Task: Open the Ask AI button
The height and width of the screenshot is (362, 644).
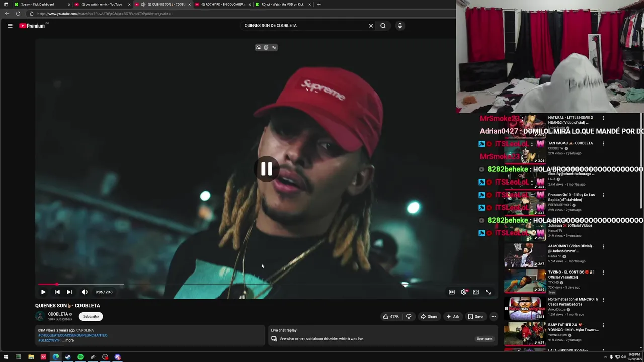Action: 453,316
